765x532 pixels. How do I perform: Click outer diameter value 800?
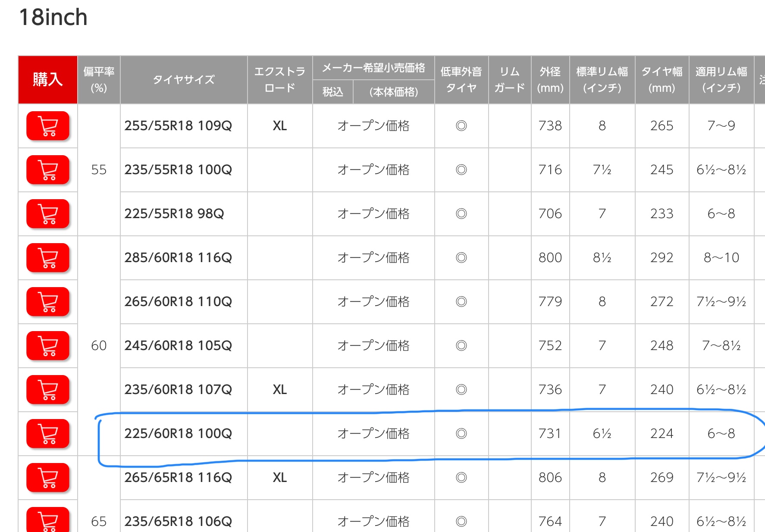(x=550, y=258)
